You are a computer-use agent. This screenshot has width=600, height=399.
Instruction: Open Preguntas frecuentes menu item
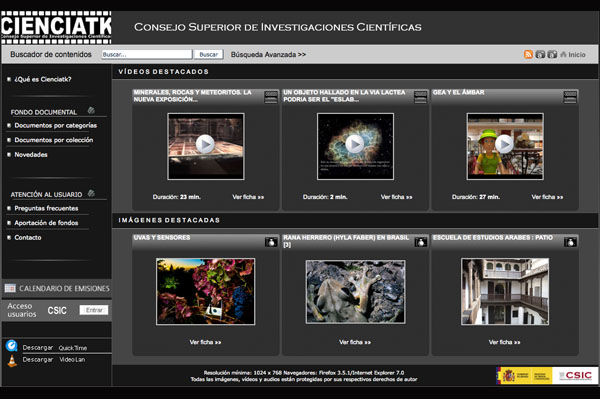click(x=46, y=208)
